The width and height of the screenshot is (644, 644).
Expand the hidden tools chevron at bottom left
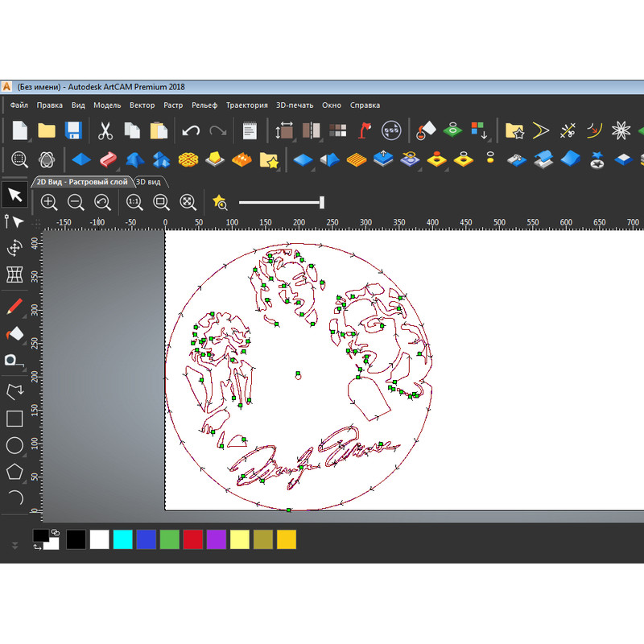pos(14,545)
